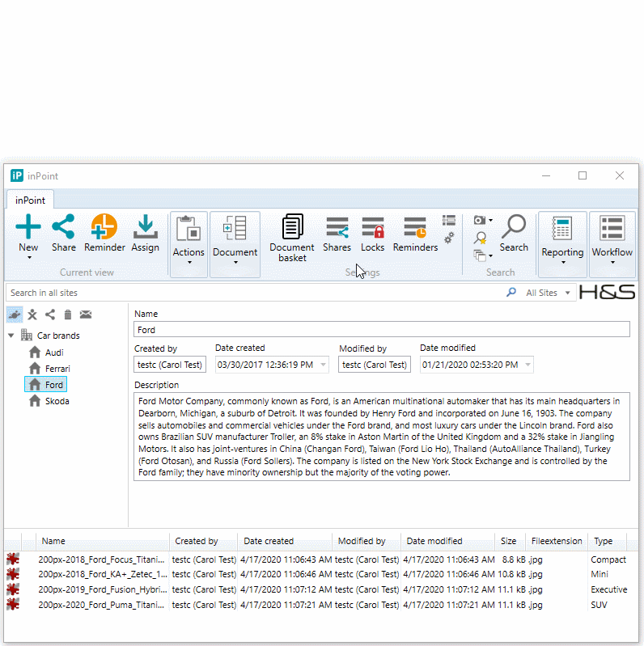Sort by the Date modified column header

[x=434, y=541]
